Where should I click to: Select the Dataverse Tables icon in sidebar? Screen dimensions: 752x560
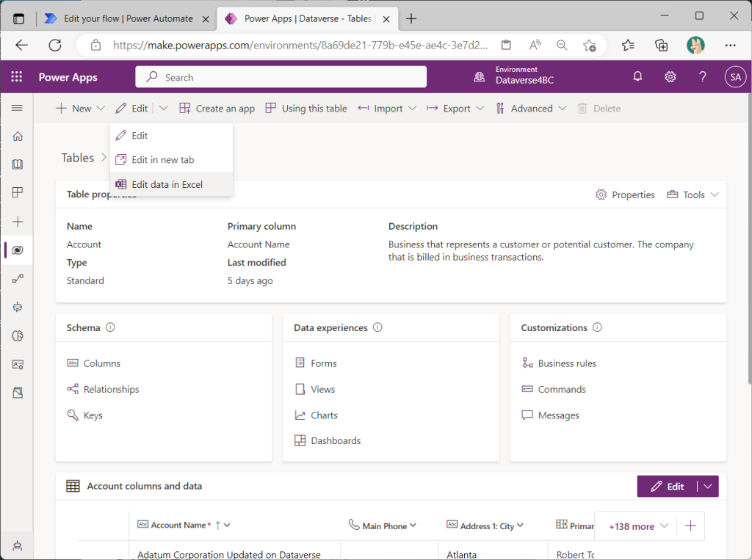[18, 250]
